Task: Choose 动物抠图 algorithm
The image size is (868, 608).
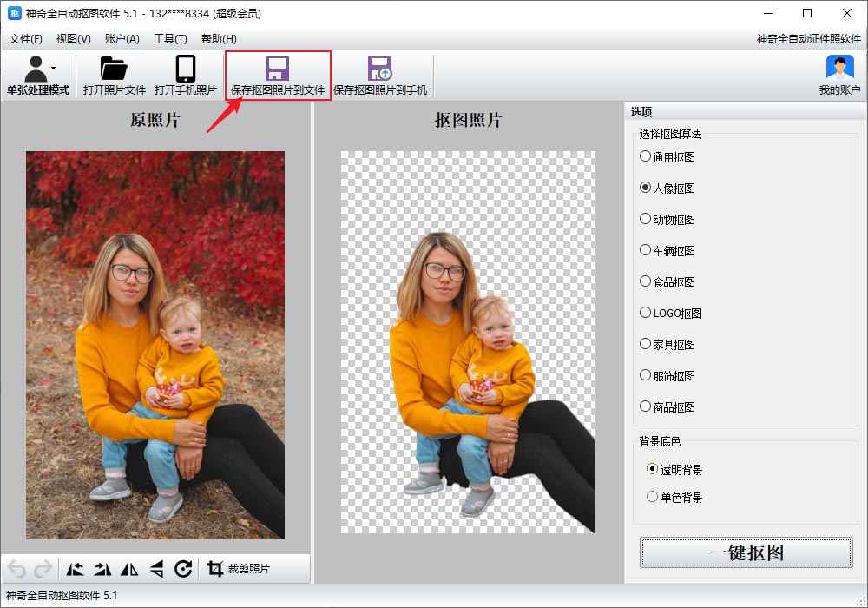Action: tap(645, 220)
